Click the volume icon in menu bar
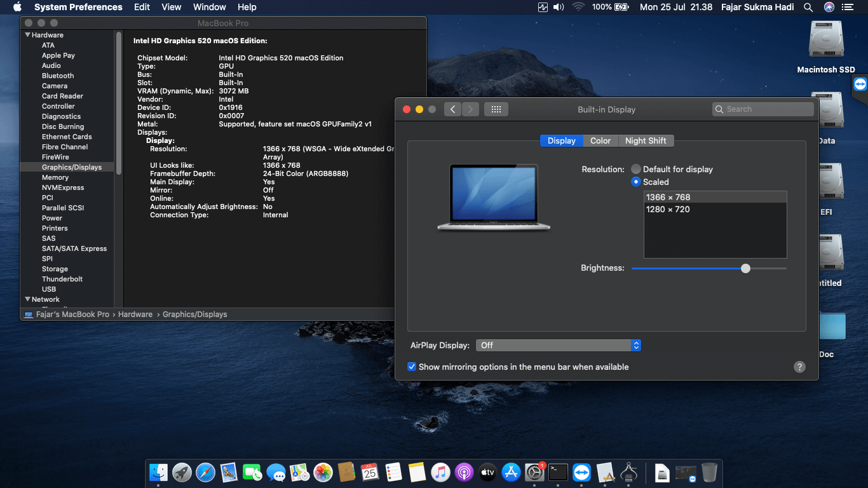The height and width of the screenshot is (488, 868). 559,7
